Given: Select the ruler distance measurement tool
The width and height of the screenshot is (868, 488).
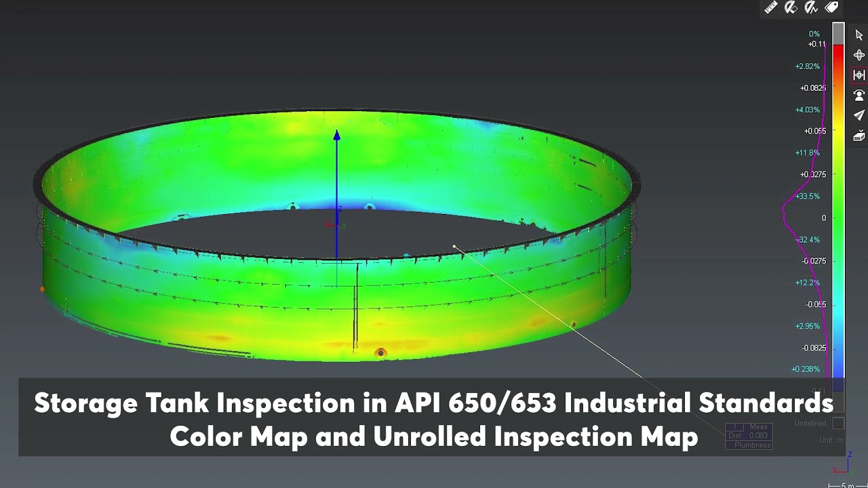Looking at the screenshot, I should 771,7.
